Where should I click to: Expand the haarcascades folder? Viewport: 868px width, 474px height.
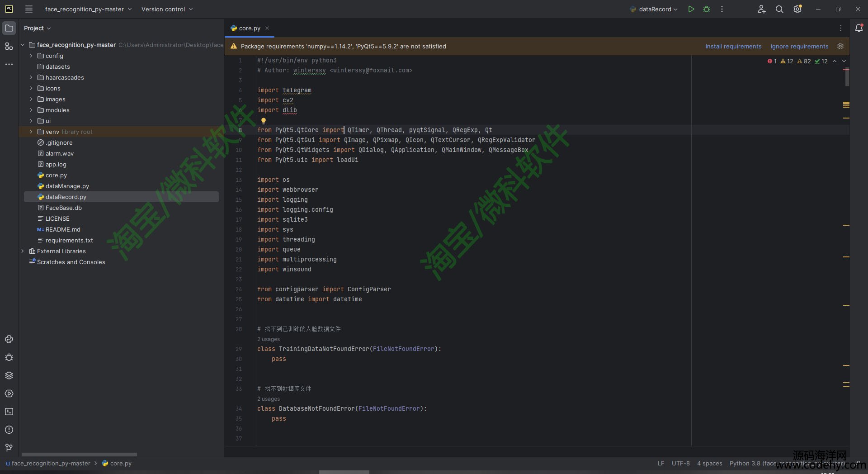tap(31, 77)
